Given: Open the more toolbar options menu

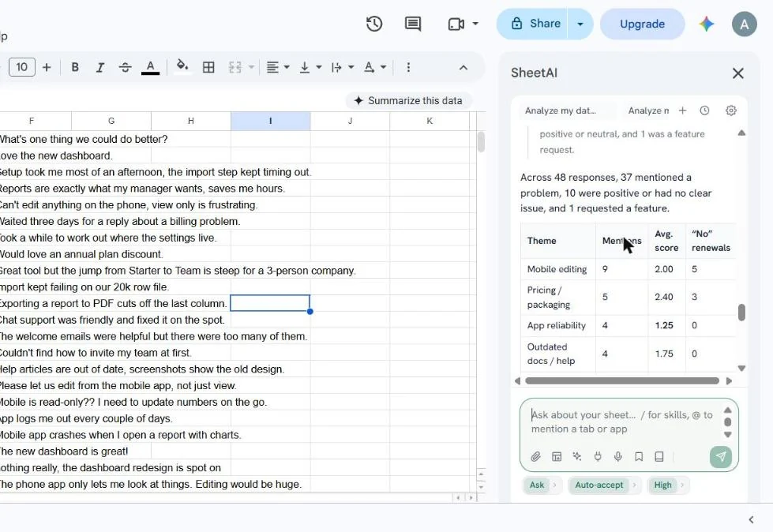Looking at the screenshot, I should pos(408,67).
